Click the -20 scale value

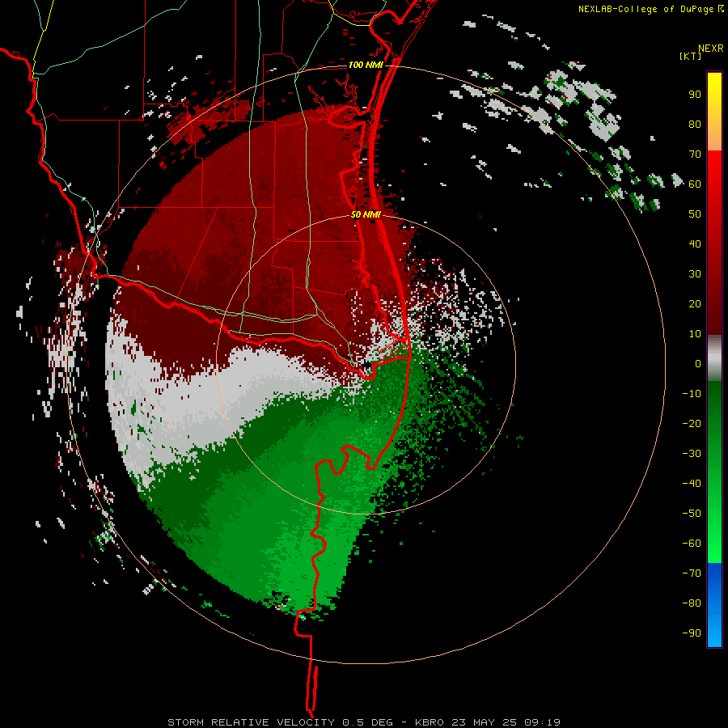[x=692, y=424]
